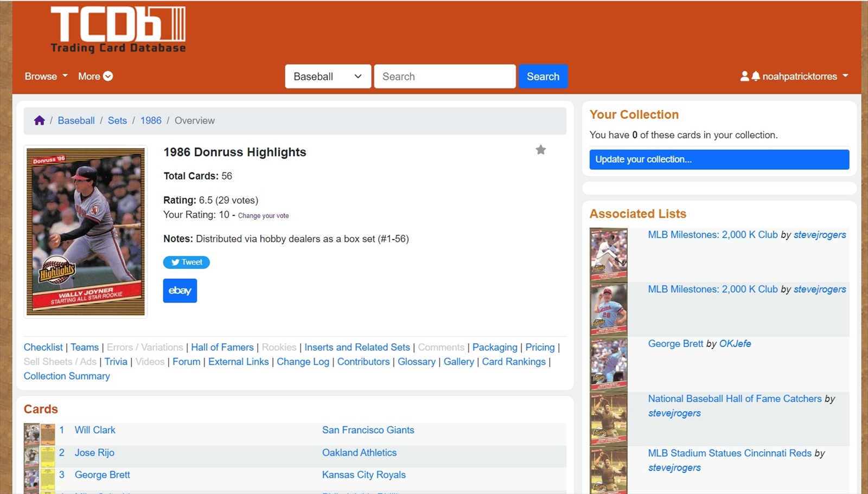Open George Brett card link in Cards
The image size is (868, 494).
tap(103, 475)
